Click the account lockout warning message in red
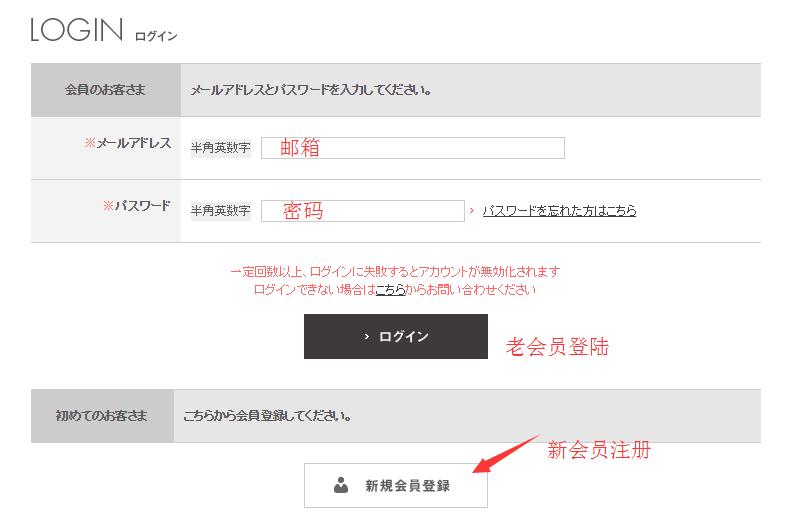786x523 pixels. click(395, 271)
